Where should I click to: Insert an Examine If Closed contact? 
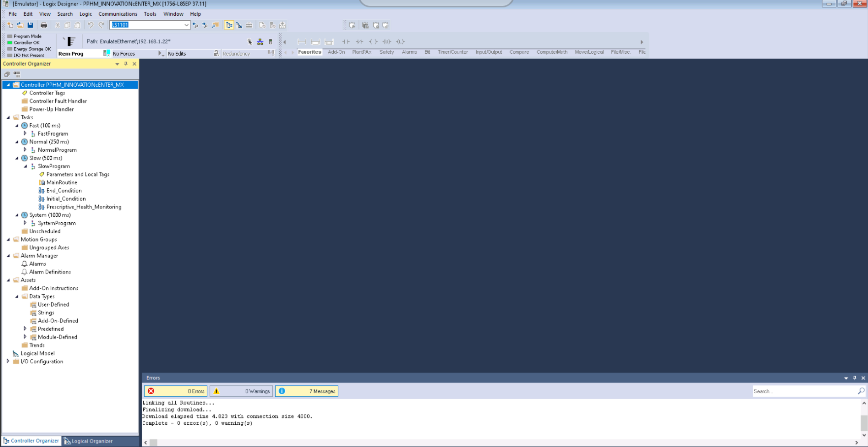pyautogui.click(x=346, y=42)
